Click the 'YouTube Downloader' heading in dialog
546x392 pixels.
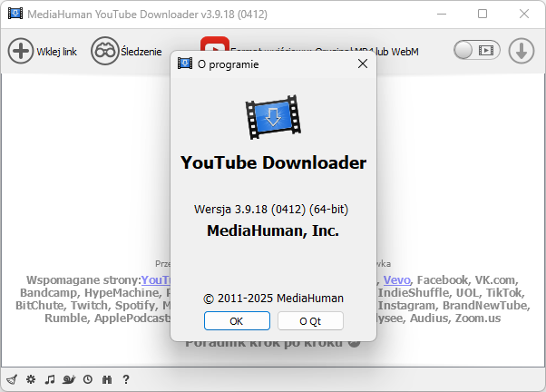pos(273,162)
